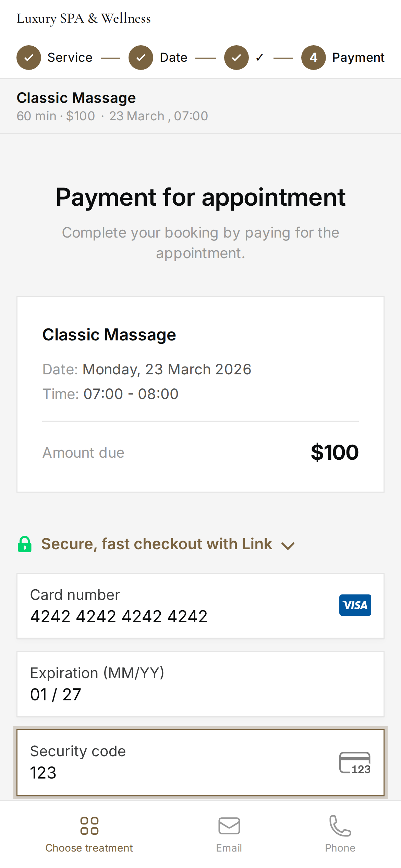This screenshot has width=401, height=868.
Task: Select the phone handset icon at the bottom
Action: pos(340,826)
